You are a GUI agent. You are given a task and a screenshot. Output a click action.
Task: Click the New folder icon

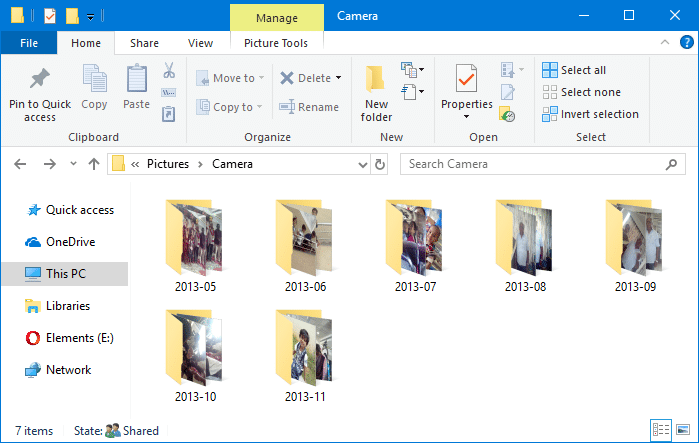376,80
